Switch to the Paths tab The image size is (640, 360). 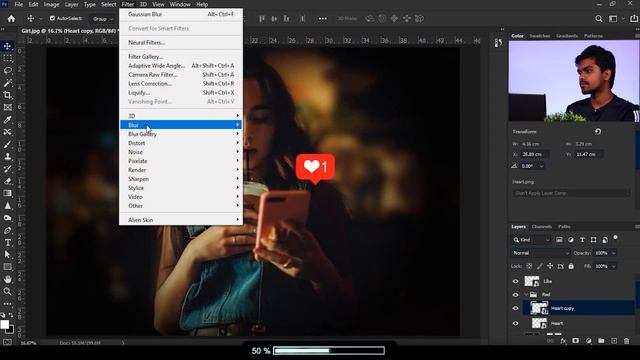(564, 227)
